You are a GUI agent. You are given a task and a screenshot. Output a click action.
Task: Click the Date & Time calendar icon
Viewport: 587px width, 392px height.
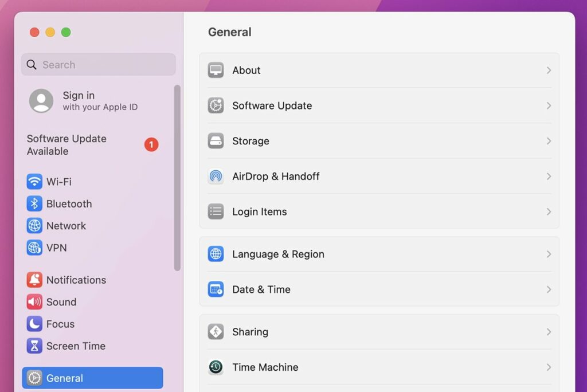[216, 289]
